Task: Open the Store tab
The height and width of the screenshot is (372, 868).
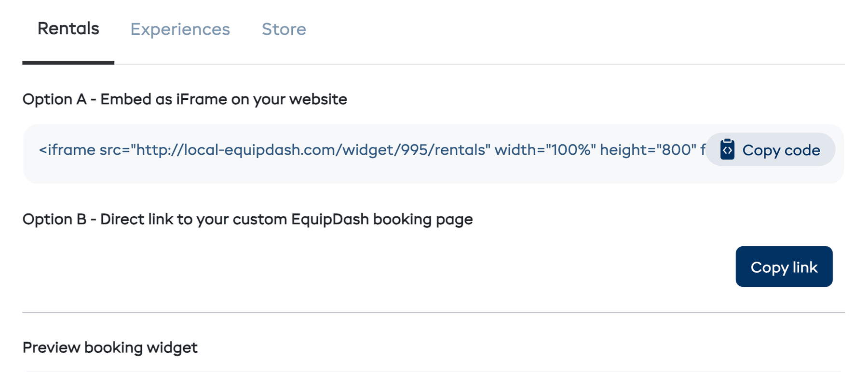Action: pyautogui.click(x=284, y=29)
